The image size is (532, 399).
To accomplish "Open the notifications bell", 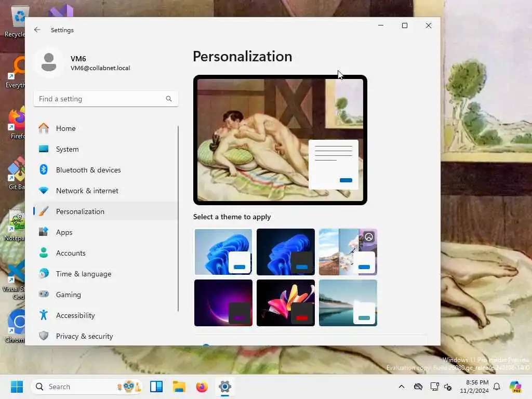I will tap(497, 387).
